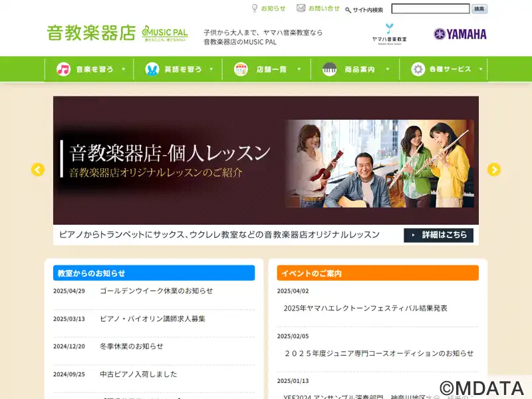Image resolution: width=532 pixels, height=399 pixels.
Task: Expand the 音楽を習う dropdown arrow
Action: pyautogui.click(x=124, y=69)
